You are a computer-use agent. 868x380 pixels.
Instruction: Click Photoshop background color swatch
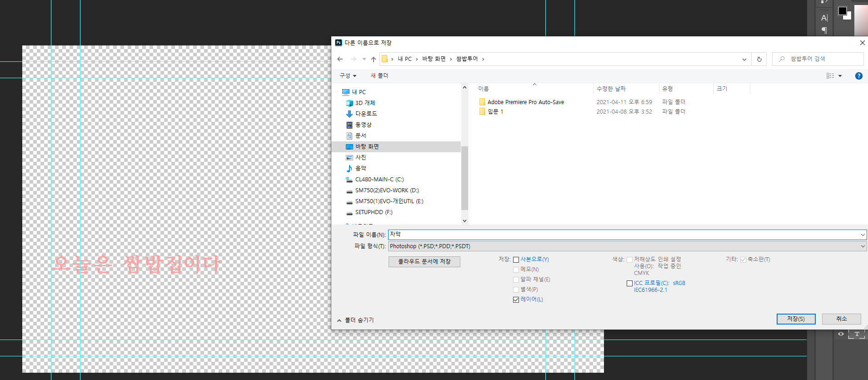(x=848, y=17)
